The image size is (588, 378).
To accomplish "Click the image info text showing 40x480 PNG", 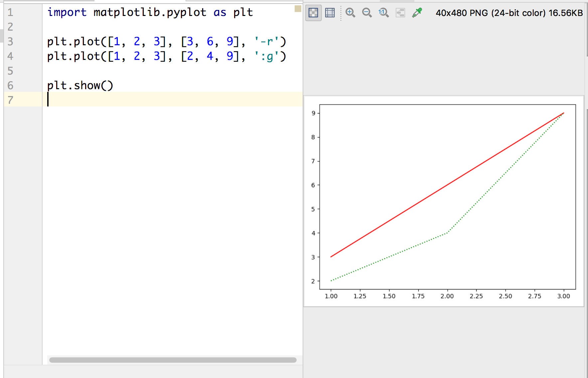I will [x=509, y=13].
